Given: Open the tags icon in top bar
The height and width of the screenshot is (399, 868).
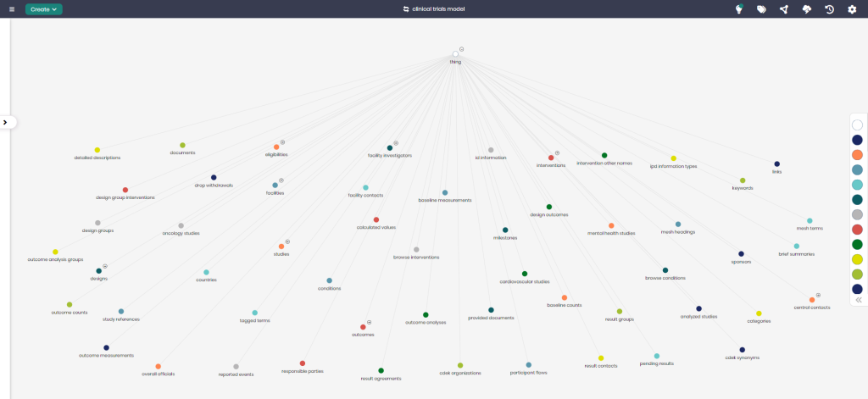Looking at the screenshot, I should click(x=762, y=9).
